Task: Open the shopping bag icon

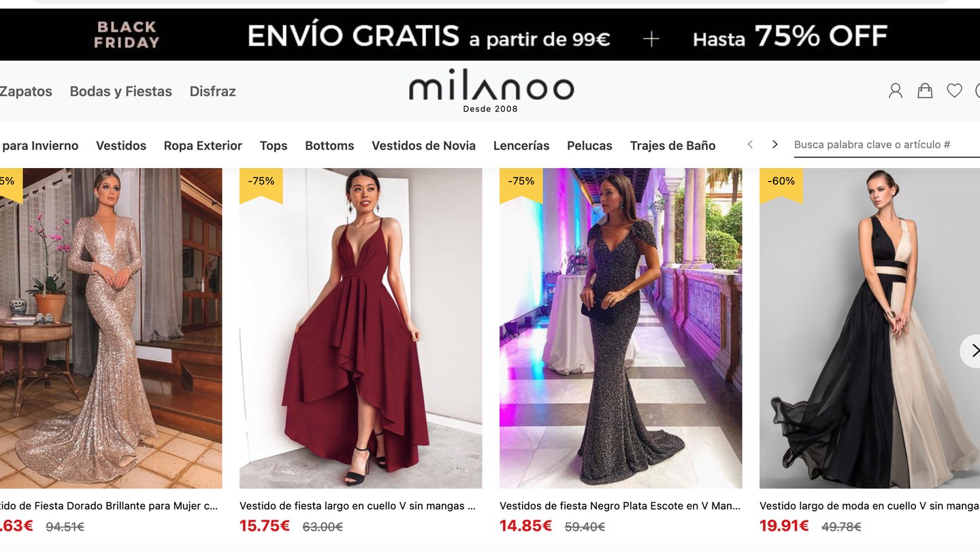Action: (x=925, y=90)
